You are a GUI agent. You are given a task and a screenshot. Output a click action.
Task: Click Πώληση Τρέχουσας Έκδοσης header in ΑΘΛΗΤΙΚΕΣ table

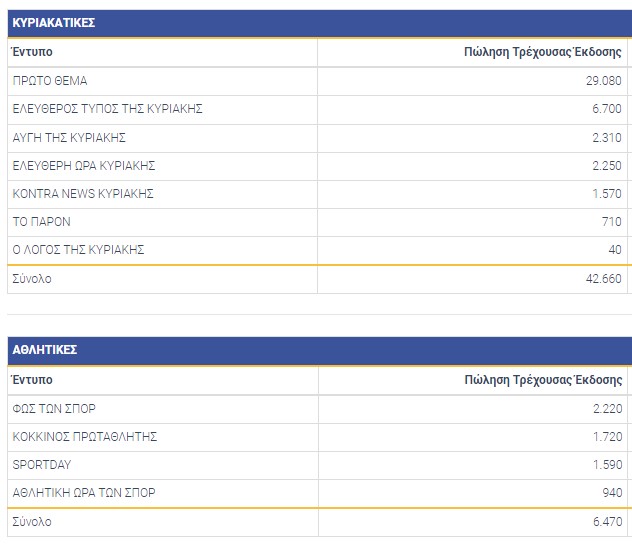(x=543, y=380)
